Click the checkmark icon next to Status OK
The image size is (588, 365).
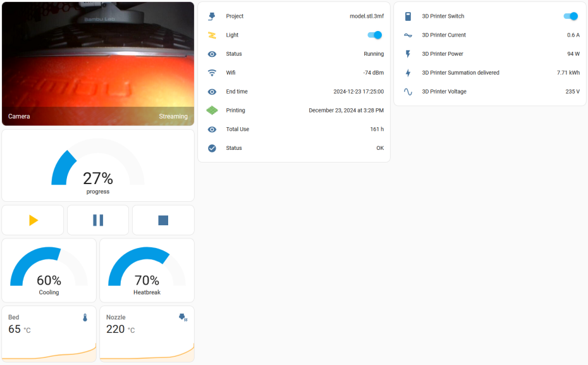(x=211, y=148)
